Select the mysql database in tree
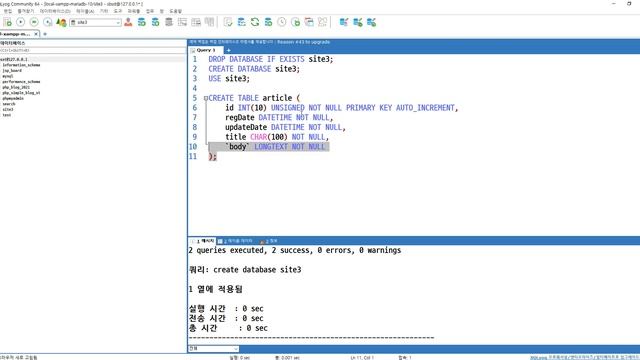This screenshot has width=640, height=360. point(8,76)
